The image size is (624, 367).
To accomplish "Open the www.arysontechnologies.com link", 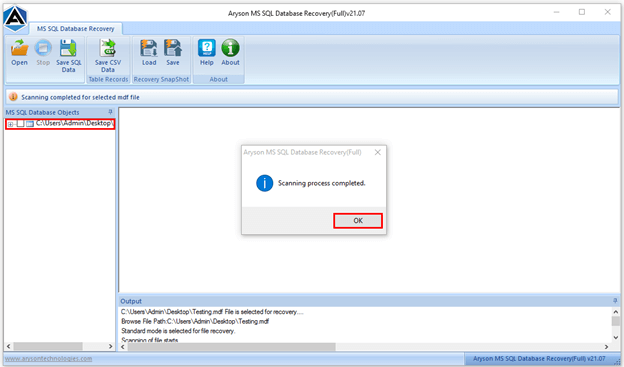I will point(49,359).
